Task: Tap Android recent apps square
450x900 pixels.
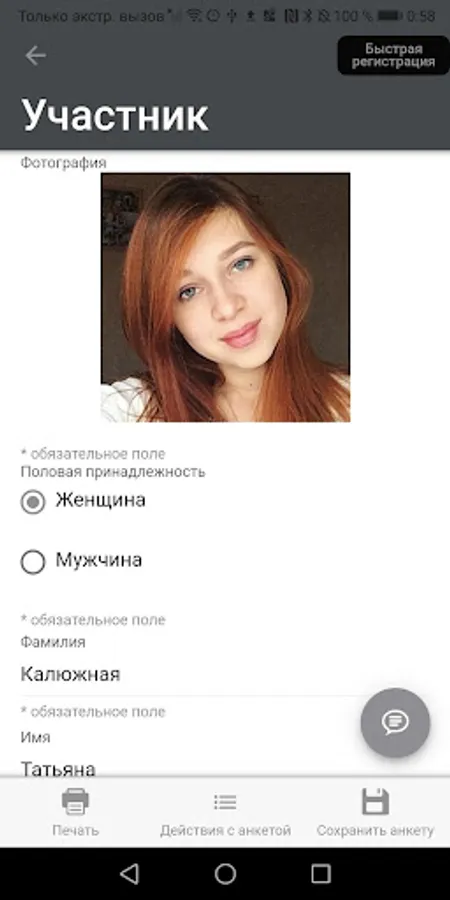Action: [321, 874]
